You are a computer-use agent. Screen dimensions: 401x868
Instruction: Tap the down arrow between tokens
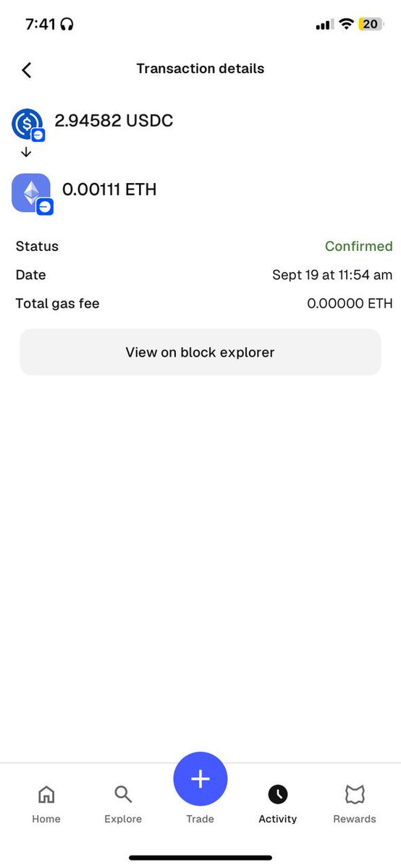pyautogui.click(x=26, y=153)
